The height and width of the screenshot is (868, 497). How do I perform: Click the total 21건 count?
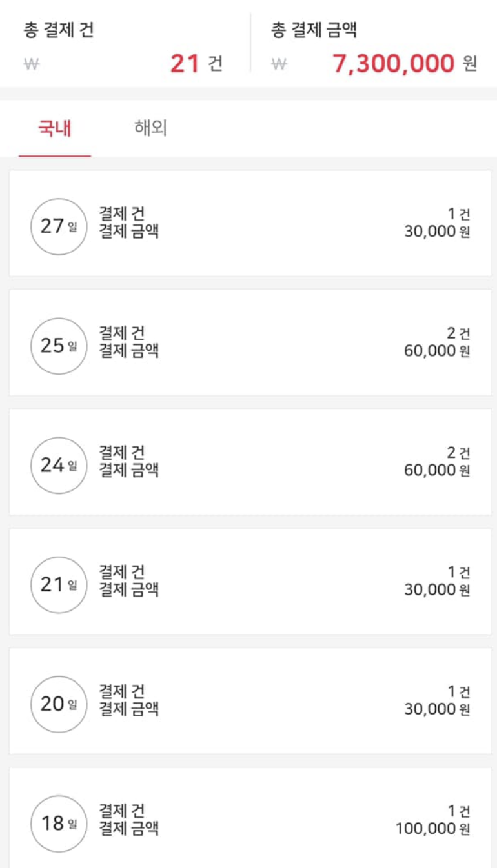click(196, 64)
